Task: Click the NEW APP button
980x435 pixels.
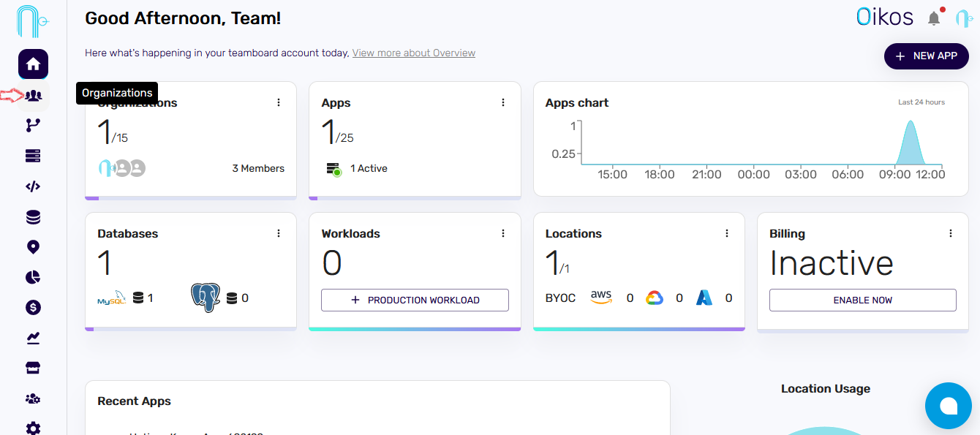Action: pyautogui.click(x=926, y=56)
